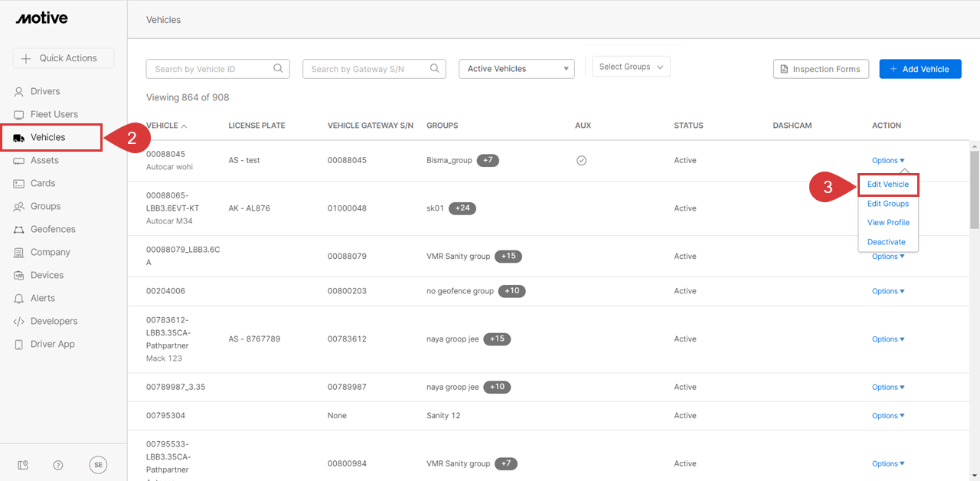This screenshot has width=980, height=481.
Task: Click the Drivers person icon
Action: [19, 91]
